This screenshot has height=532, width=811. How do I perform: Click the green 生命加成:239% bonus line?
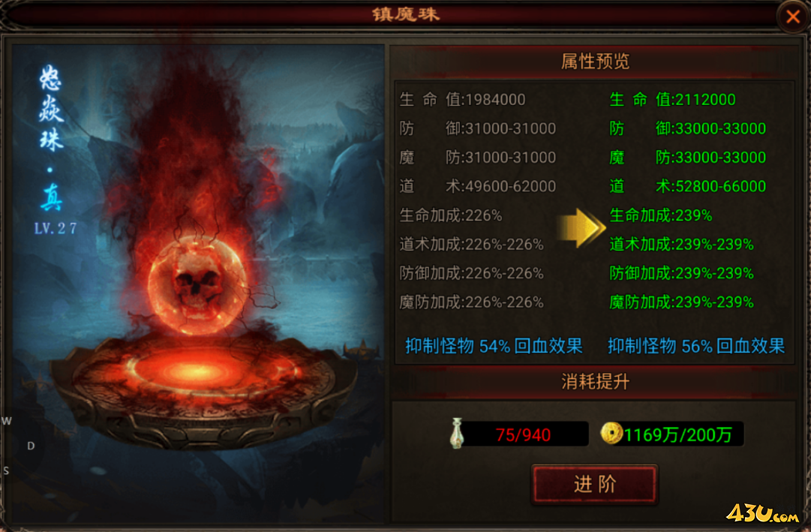(661, 215)
